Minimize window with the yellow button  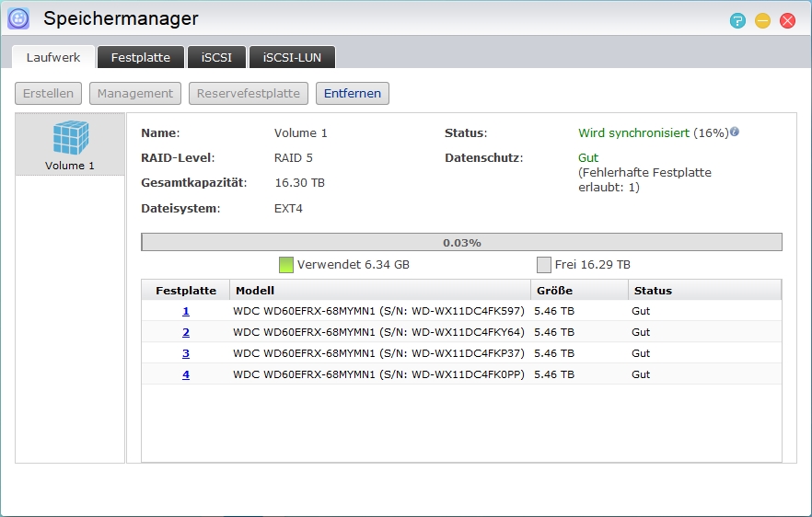coord(762,20)
